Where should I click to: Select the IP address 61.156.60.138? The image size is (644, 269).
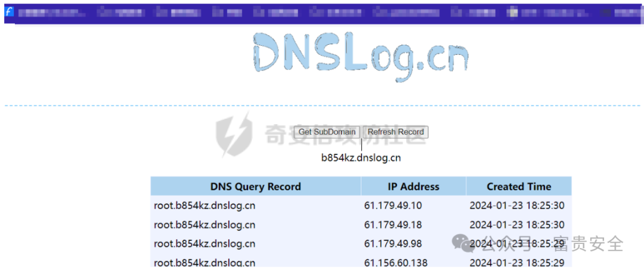(x=395, y=263)
